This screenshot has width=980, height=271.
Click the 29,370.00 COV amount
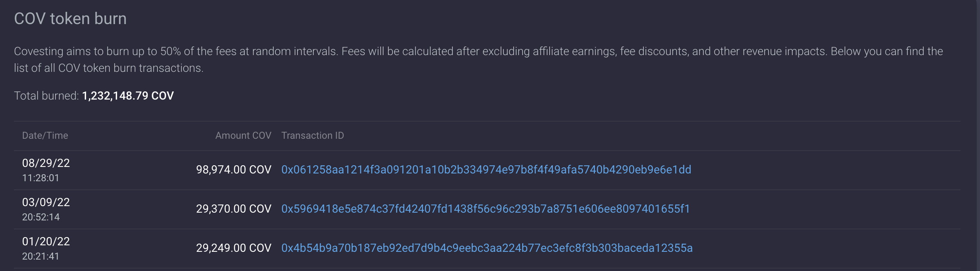(x=233, y=209)
